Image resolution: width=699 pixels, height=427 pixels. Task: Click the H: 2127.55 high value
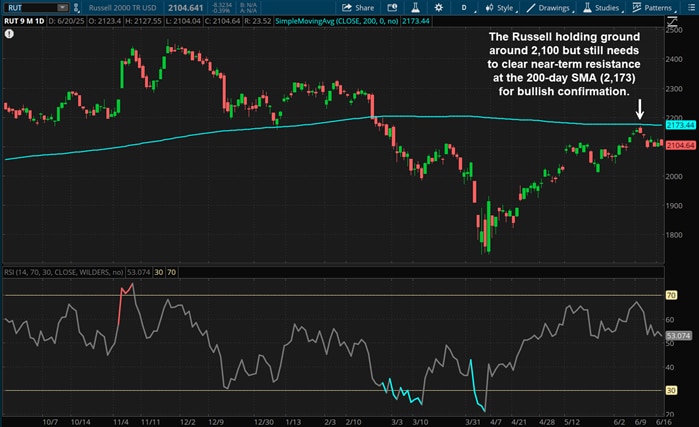tap(143, 21)
